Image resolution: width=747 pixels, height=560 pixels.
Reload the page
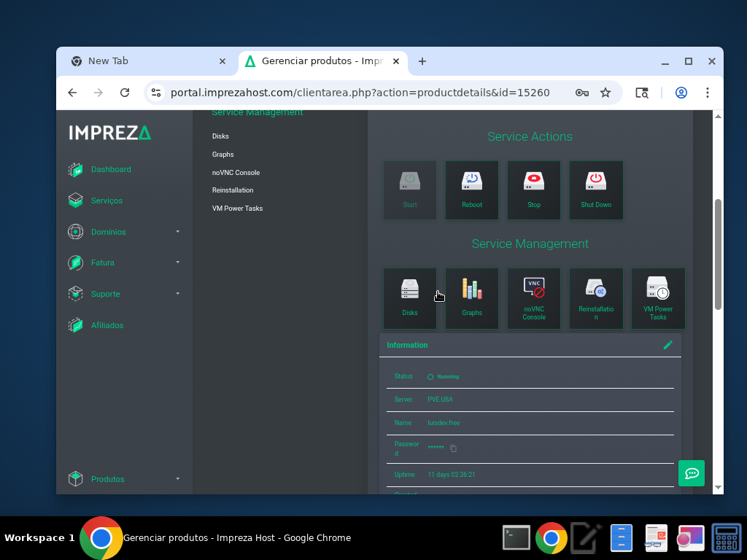click(125, 93)
